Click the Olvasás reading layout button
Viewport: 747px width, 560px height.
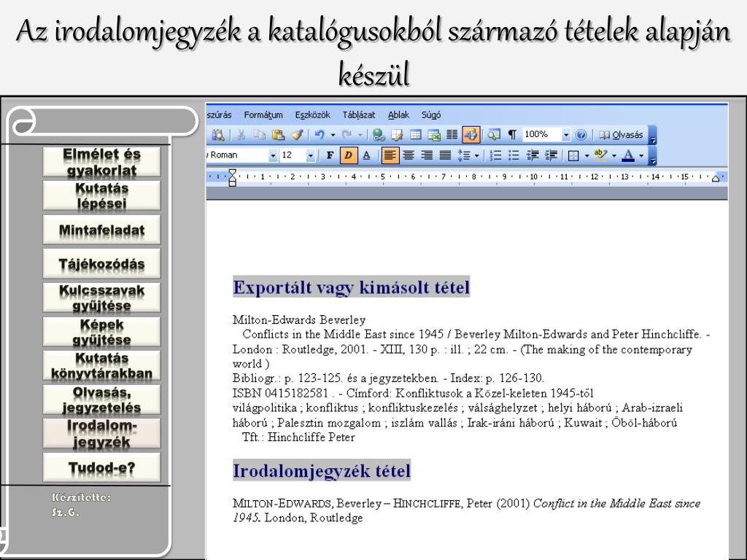click(x=622, y=135)
